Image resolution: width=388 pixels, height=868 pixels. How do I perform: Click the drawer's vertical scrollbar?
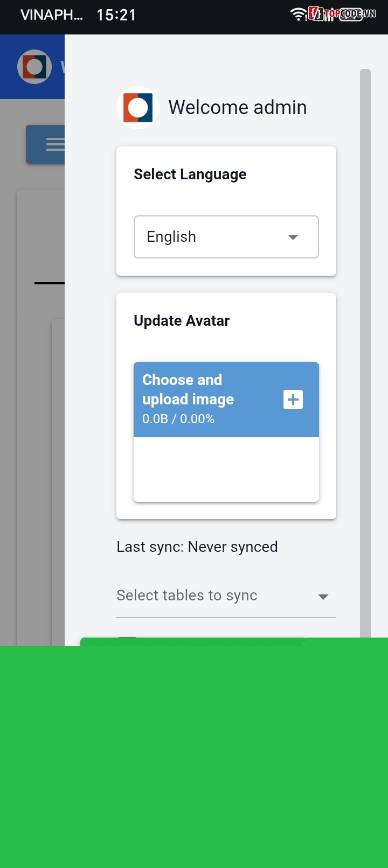(x=365, y=323)
